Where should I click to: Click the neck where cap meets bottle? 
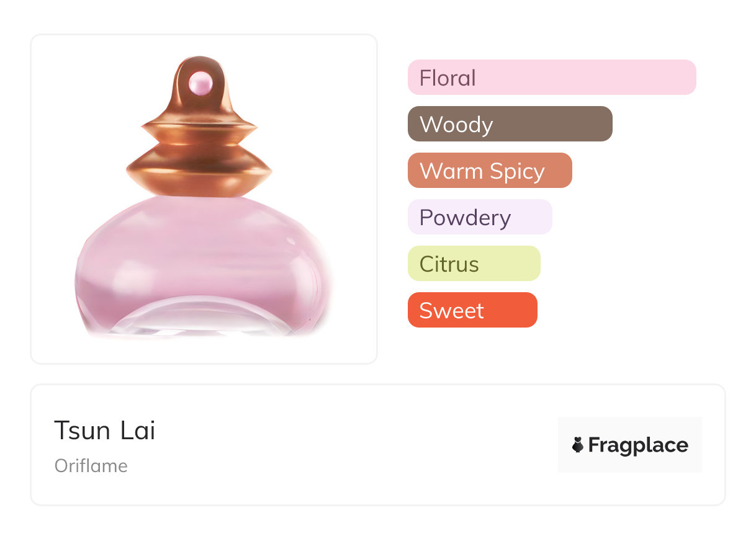[200, 196]
